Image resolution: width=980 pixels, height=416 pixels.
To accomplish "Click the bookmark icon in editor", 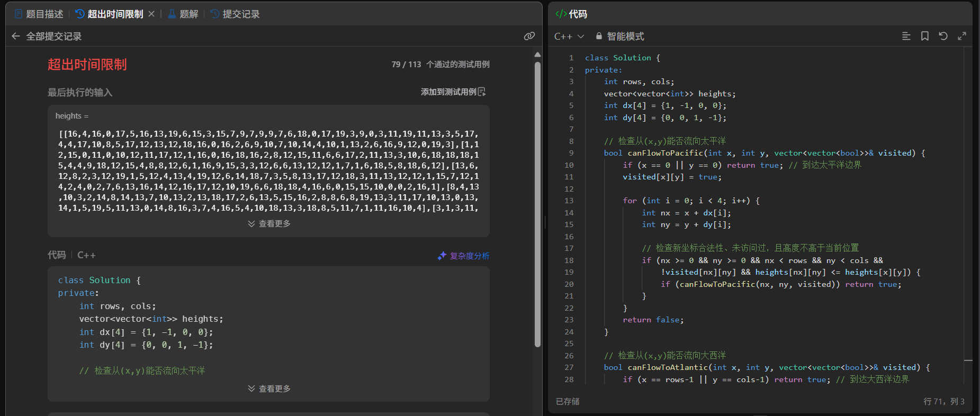I will coord(925,36).
